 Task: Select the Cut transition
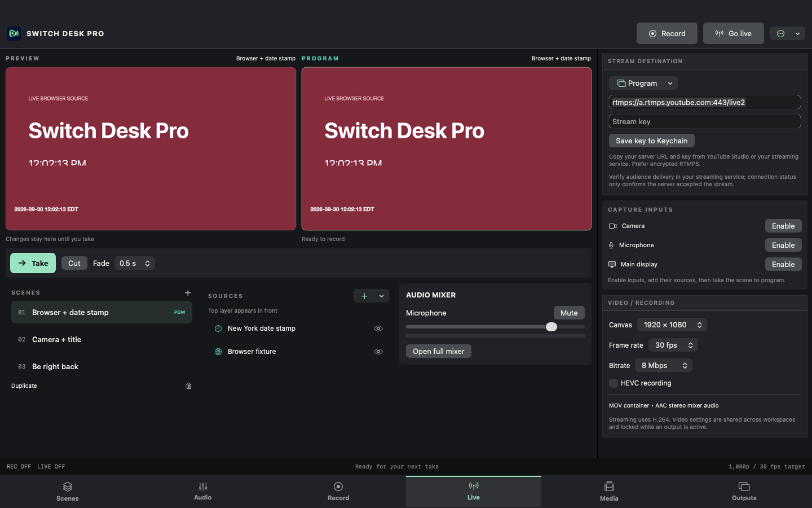[x=74, y=263]
